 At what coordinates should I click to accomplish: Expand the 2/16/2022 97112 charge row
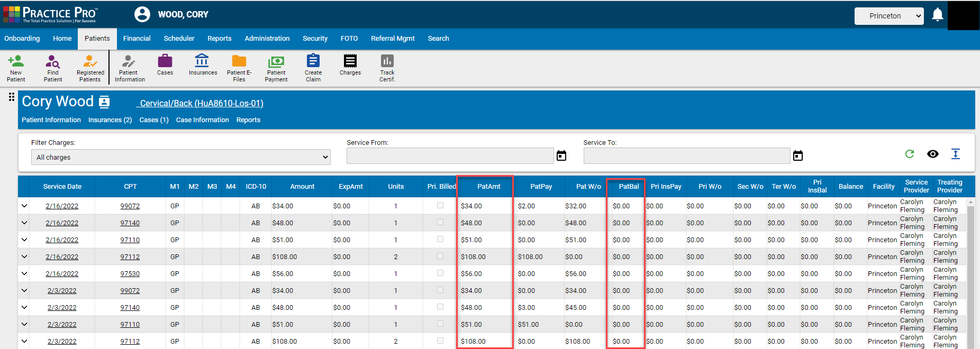click(24, 256)
